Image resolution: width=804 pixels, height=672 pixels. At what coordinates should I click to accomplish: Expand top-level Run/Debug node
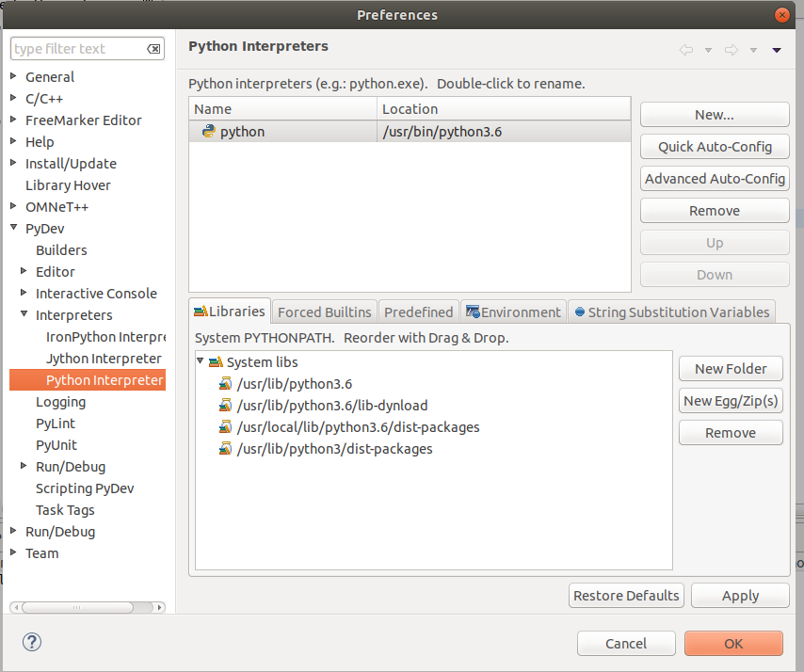click(x=14, y=531)
